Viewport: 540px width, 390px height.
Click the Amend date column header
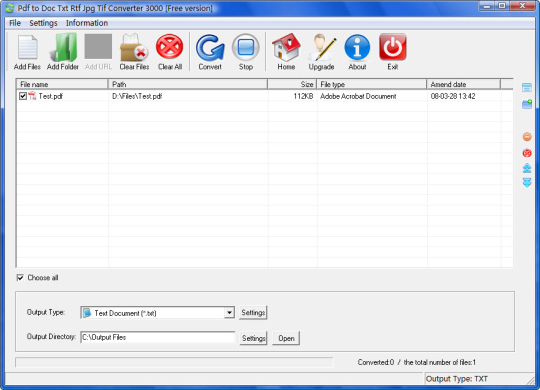pyautogui.click(x=464, y=84)
